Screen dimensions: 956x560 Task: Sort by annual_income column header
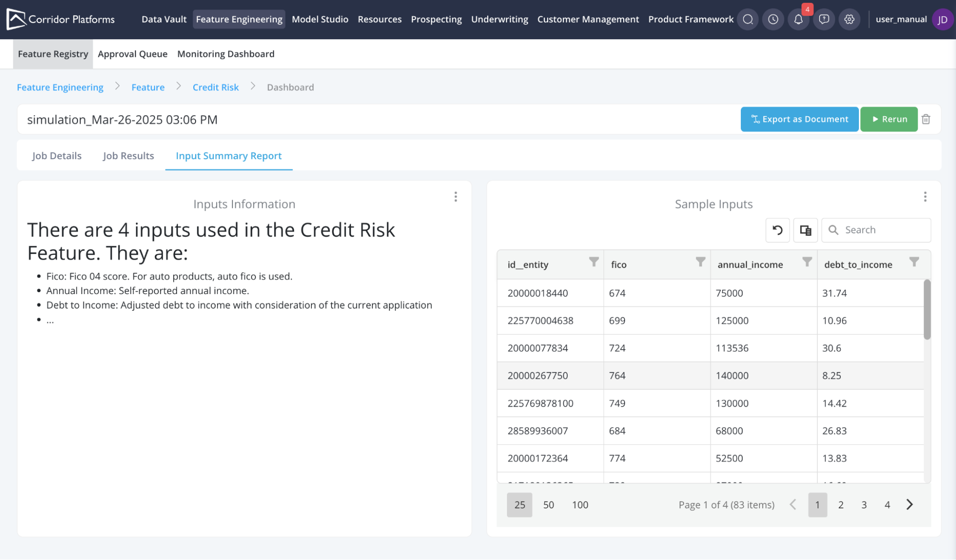(750, 264)
